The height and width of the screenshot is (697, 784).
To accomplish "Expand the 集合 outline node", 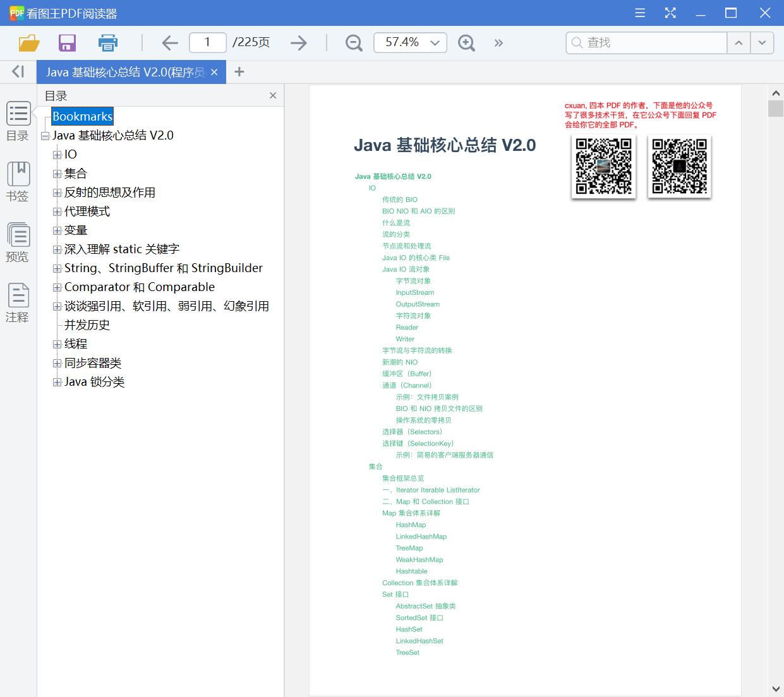I will pos(57,174).
